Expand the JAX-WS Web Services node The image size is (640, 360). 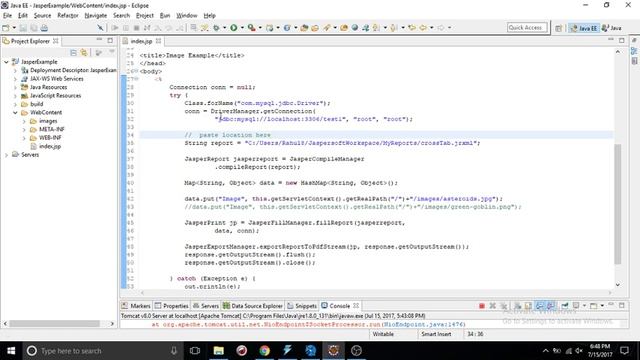coord(15,79)
